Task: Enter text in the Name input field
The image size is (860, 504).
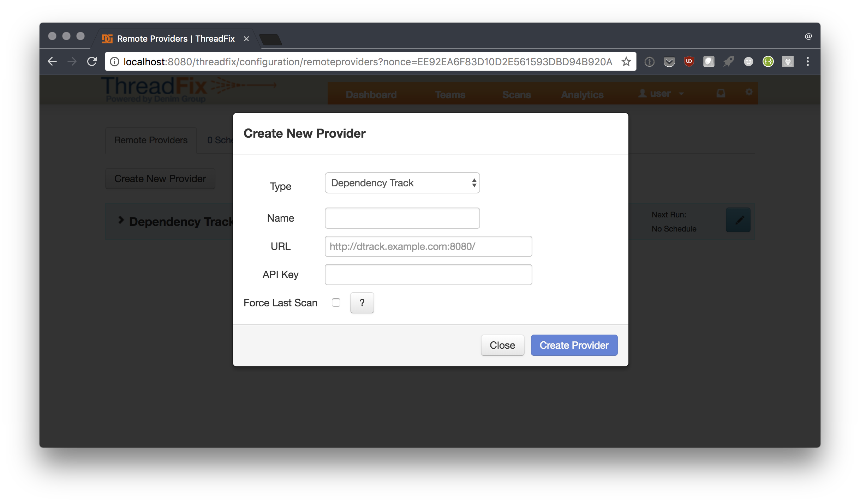Action: click(402, 218)
